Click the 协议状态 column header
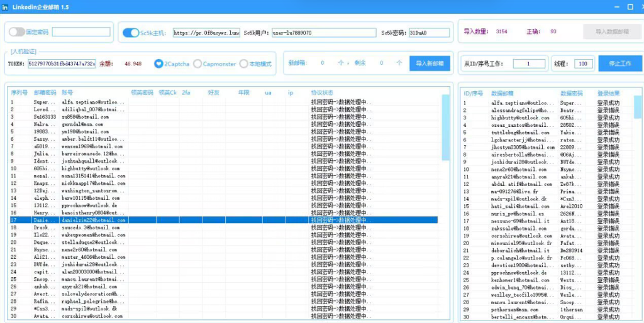 tap(322, 92)
